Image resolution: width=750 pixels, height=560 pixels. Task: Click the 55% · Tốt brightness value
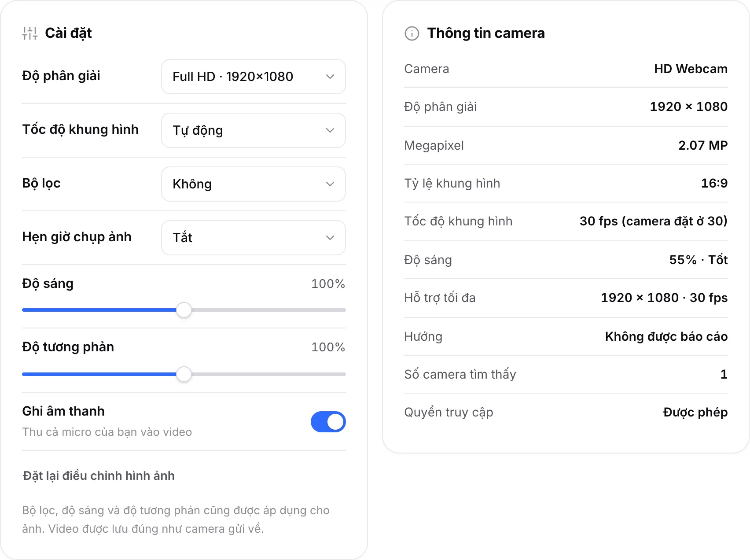(699, 260)
